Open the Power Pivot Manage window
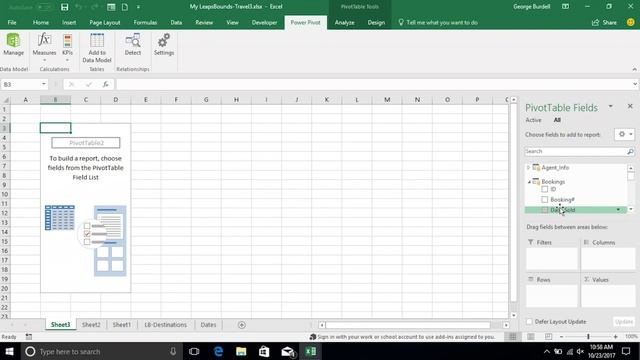 (13, 44)
